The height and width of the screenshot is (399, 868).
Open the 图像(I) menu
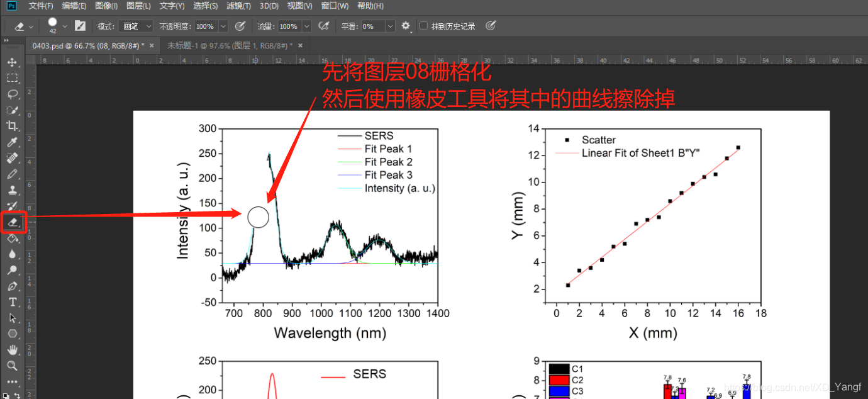[106, 6]
